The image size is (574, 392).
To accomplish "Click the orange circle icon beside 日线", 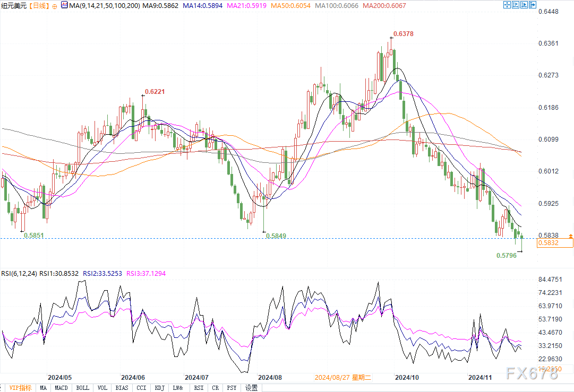I will click(55, 6).
